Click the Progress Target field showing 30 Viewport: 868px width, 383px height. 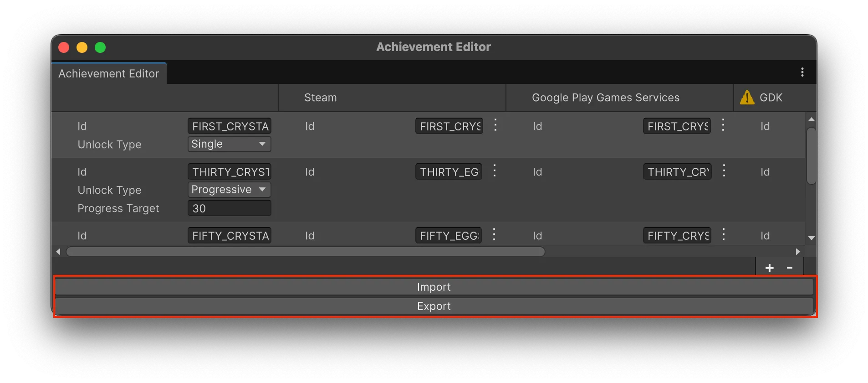229,208
